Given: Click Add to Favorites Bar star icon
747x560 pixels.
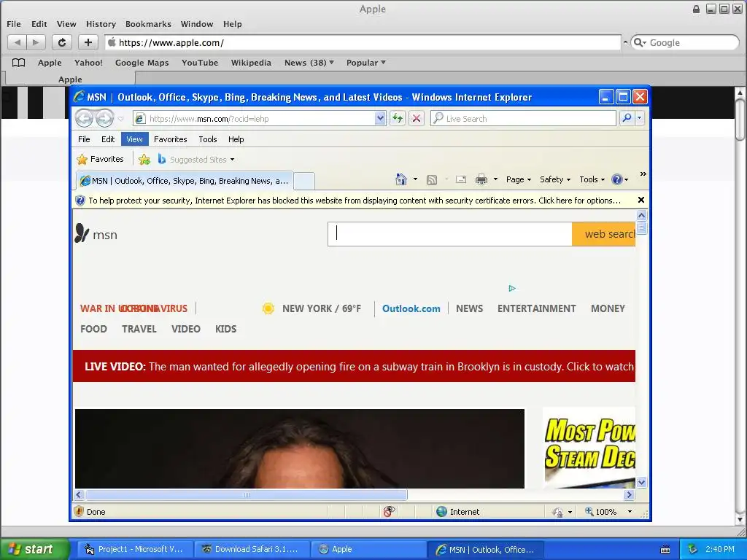Looking at the screenshot, I should coord(144,160).
